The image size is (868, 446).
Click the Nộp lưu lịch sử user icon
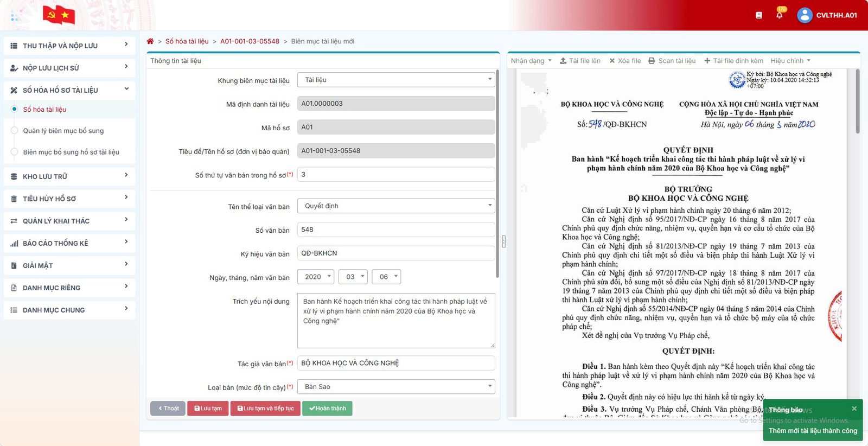14,68
